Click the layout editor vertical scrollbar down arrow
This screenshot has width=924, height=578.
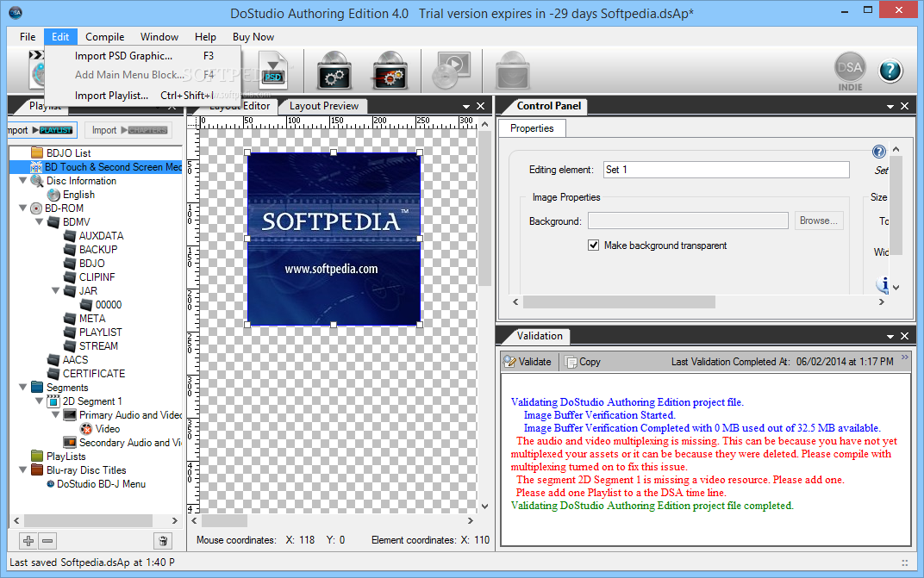tap(484, 507)
